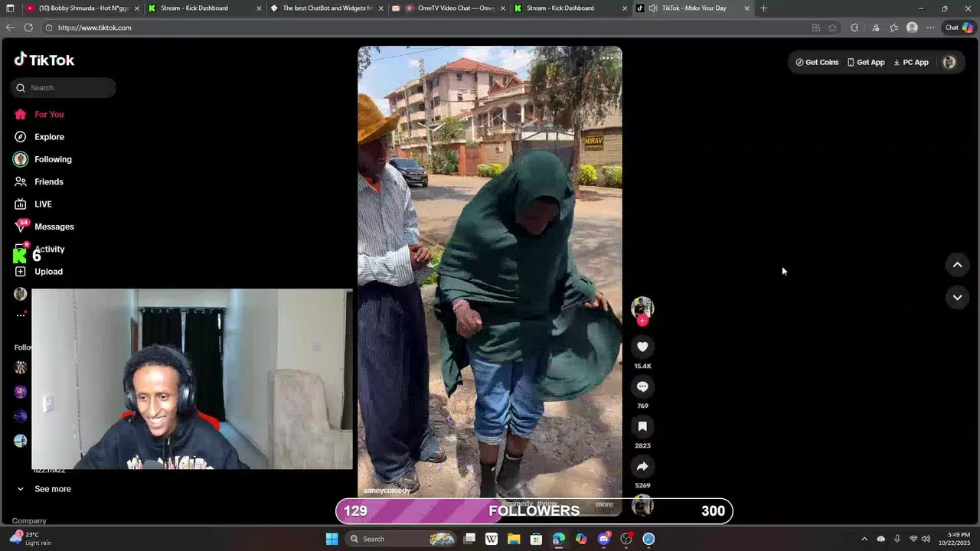Open the sidebar three-dot More menu
The image size is (980, 551).
coord(21,315)
